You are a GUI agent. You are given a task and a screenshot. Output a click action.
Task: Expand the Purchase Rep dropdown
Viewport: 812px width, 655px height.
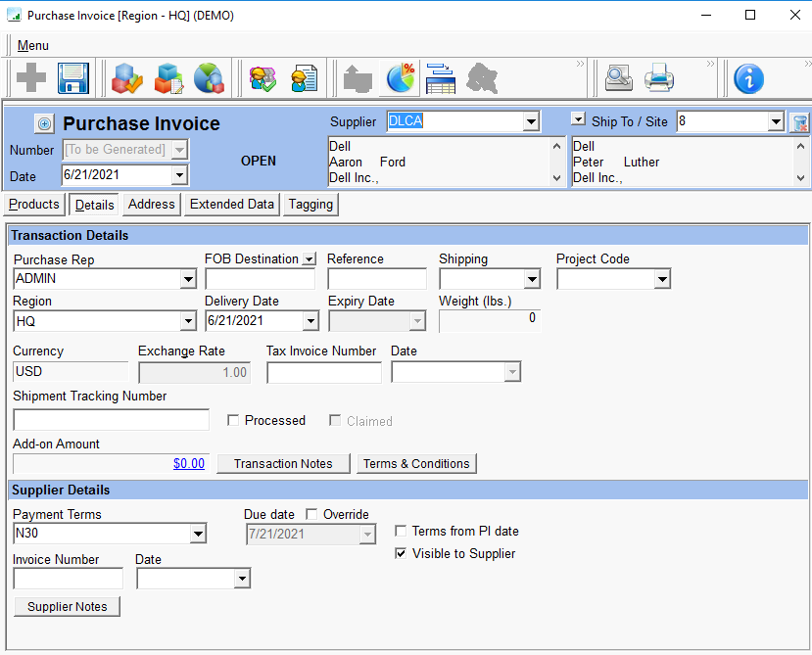[188, 279]
